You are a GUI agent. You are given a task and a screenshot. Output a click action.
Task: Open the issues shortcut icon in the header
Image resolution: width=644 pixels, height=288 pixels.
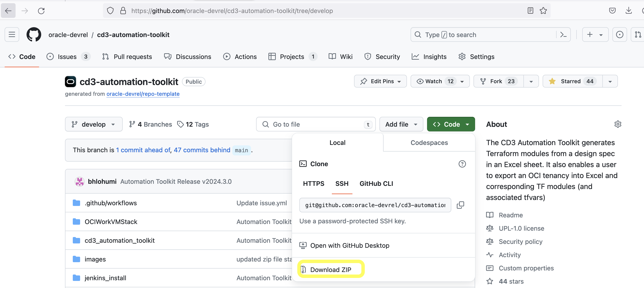click(x=620, y=35)
